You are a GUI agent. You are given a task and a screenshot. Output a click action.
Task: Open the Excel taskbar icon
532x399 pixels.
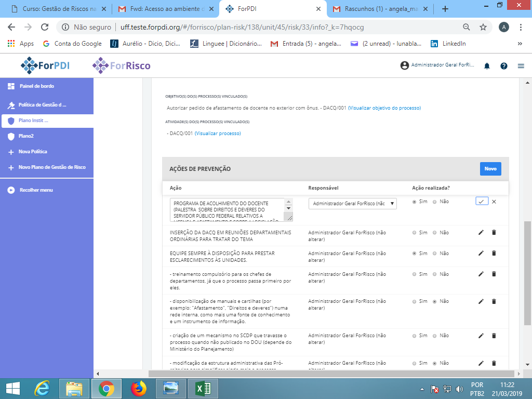(203, 389)
